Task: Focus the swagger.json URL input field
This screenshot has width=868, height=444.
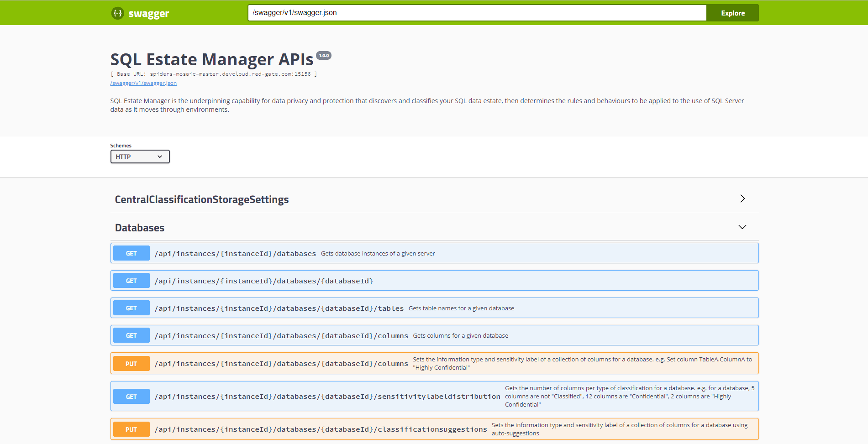Action: (477, 13)
